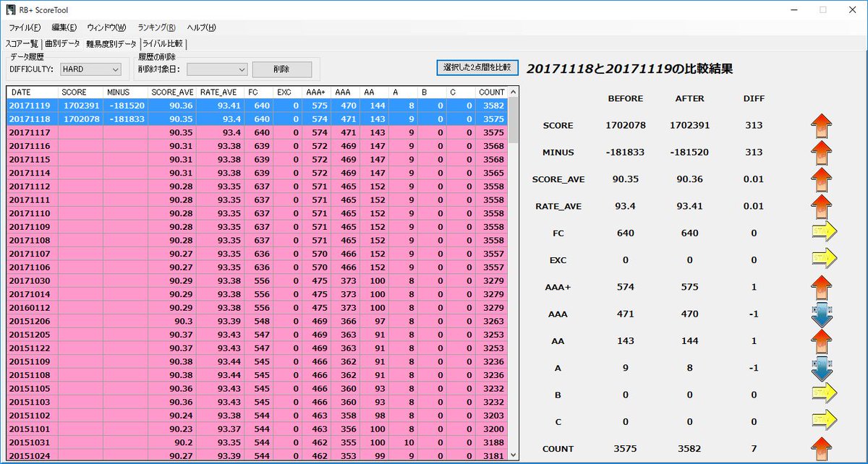Select the row dated 20151122

click(257, 348)
